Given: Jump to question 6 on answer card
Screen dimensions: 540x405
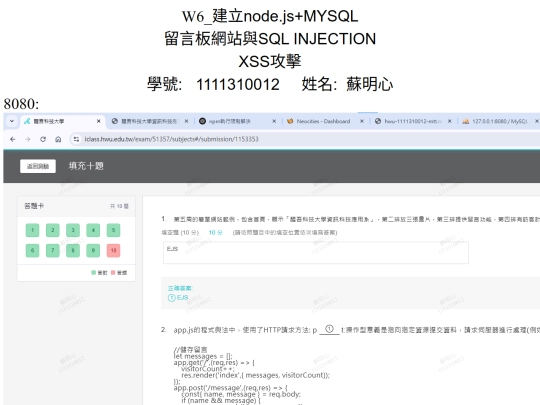Looking at the screenshot, I should click(x=32, y=250).
